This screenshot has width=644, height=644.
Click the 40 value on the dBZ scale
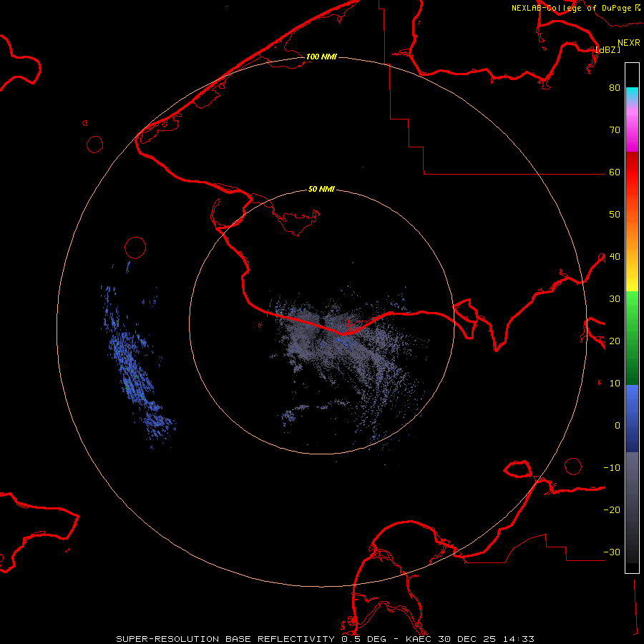click(615, 257)
